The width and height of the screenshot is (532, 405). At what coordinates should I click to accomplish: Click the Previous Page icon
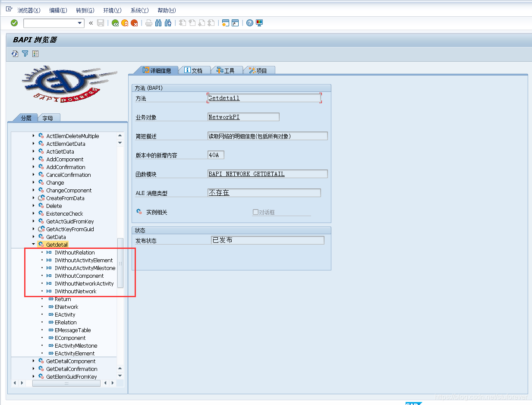pyautogui.click(x=192, y=23)
